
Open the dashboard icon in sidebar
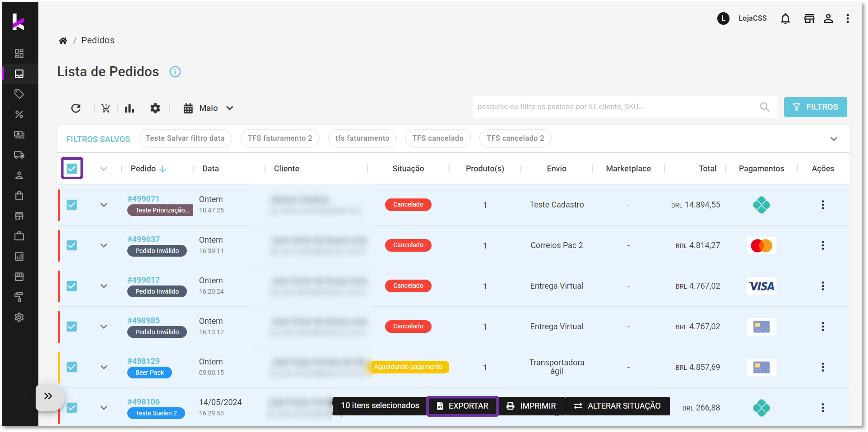19,53
